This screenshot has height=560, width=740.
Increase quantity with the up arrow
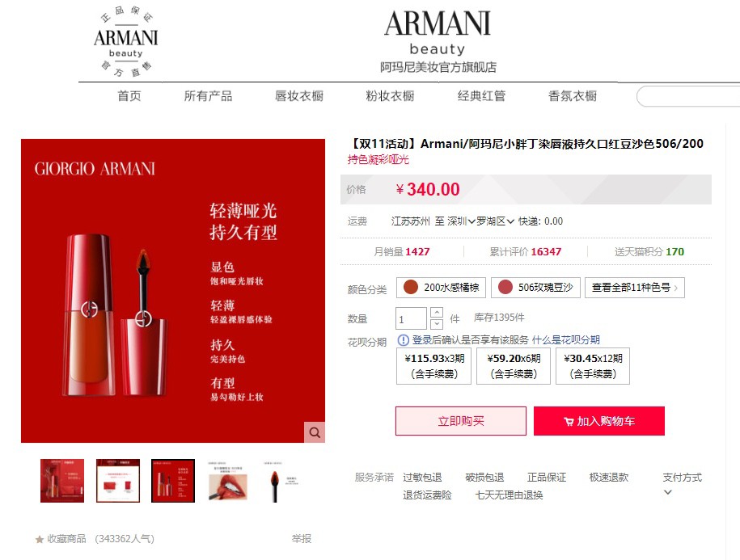[437, 313]
